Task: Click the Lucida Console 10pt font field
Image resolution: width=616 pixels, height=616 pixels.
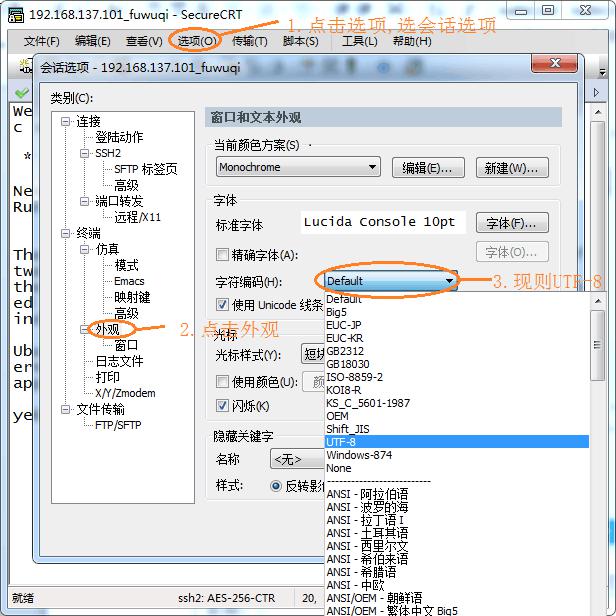Action: tap(383, 222)
